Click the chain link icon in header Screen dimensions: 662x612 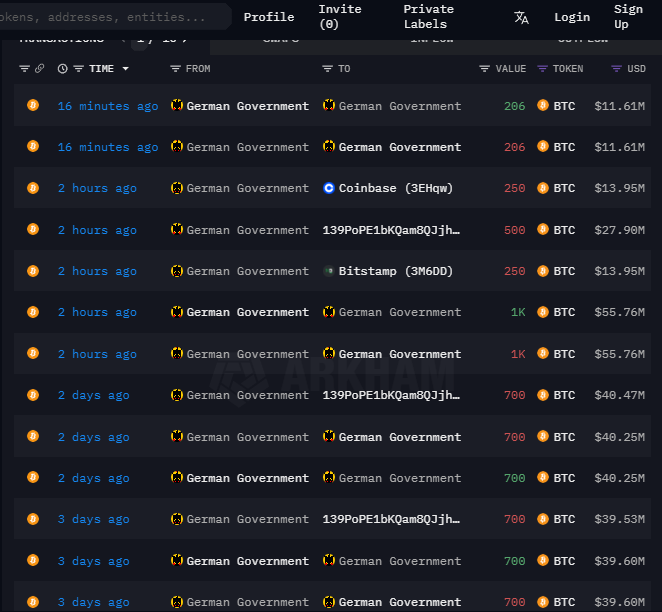click(x=39, y=68)
